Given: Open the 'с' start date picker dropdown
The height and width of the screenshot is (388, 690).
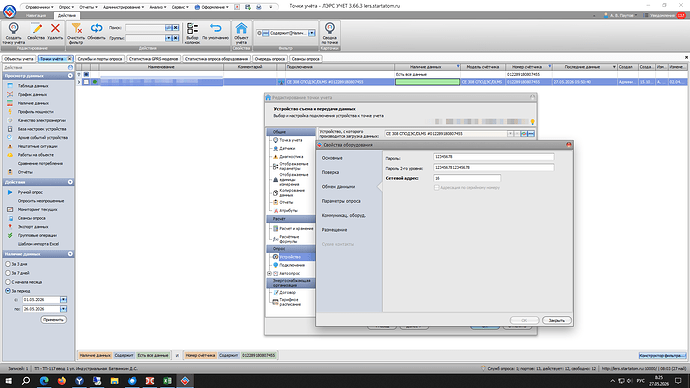Looking at the screenshot, I should (63, 300).
